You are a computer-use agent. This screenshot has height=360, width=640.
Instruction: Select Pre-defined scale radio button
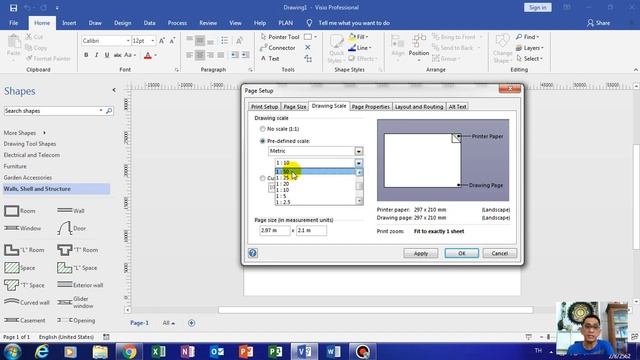[x=262, y=141]
